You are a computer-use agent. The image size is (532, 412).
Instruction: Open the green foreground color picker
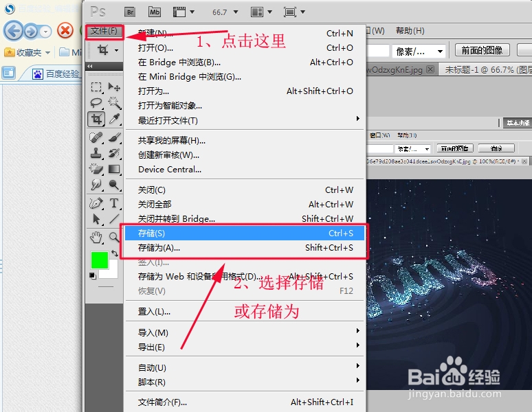point(100,260)
